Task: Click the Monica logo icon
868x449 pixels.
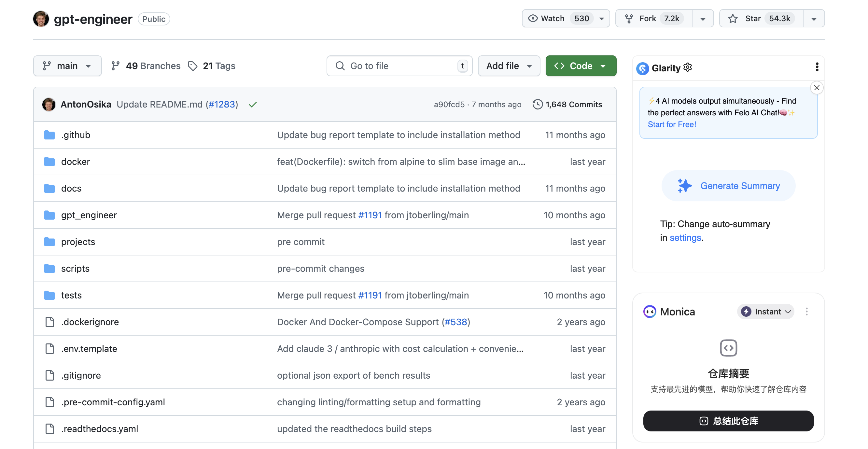Action: tap(649, 311)
